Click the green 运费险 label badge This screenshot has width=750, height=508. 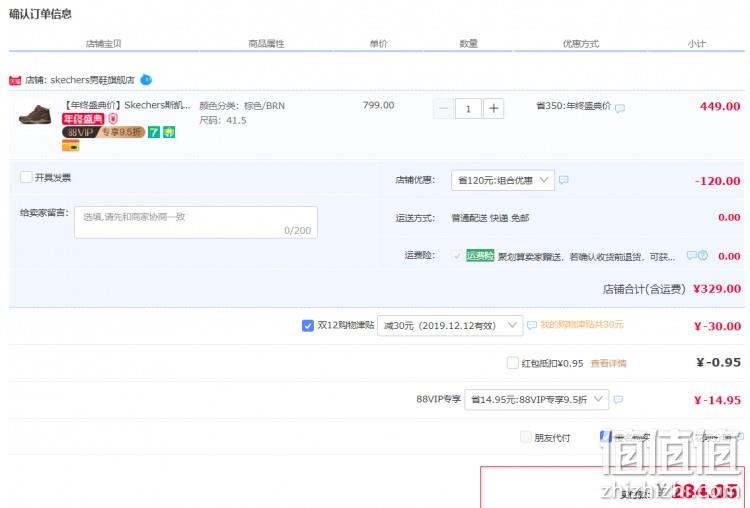(480, 256)
